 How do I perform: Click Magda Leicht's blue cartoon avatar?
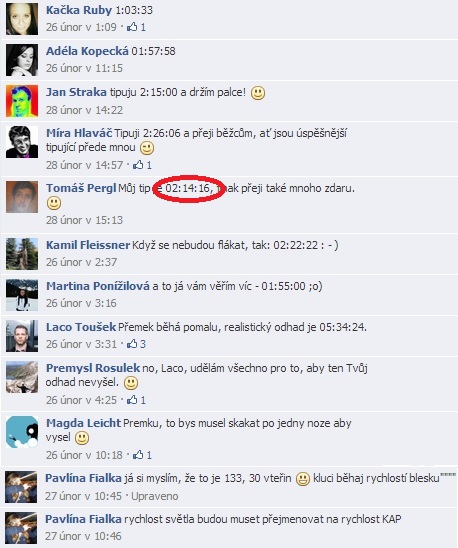point(22,432)
